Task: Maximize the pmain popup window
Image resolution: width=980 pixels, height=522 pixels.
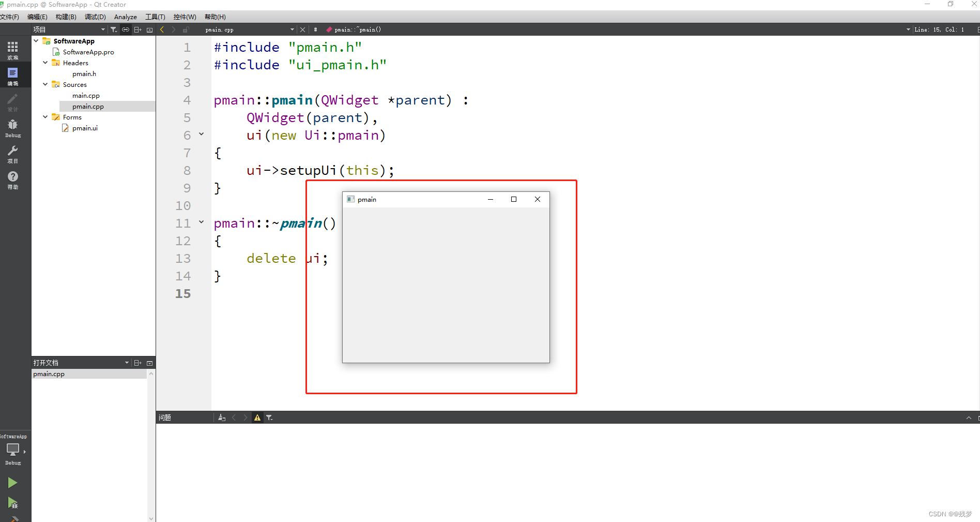Action: point(514,199)
